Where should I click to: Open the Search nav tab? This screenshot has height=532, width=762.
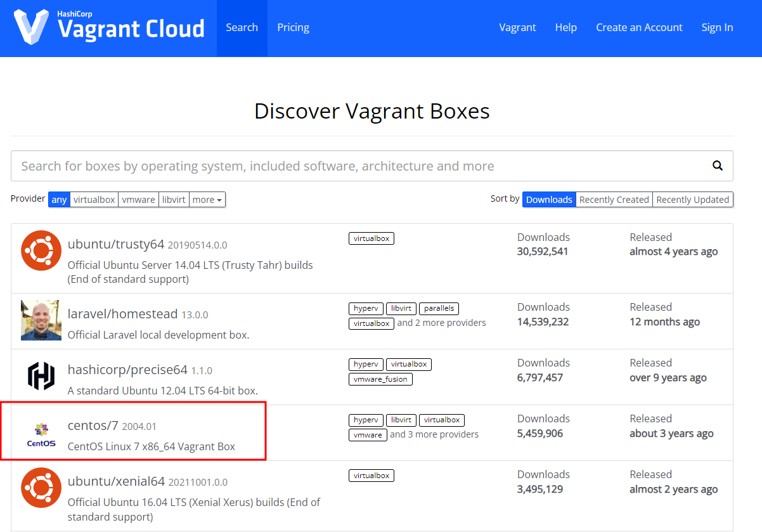[x=242, y=27]
